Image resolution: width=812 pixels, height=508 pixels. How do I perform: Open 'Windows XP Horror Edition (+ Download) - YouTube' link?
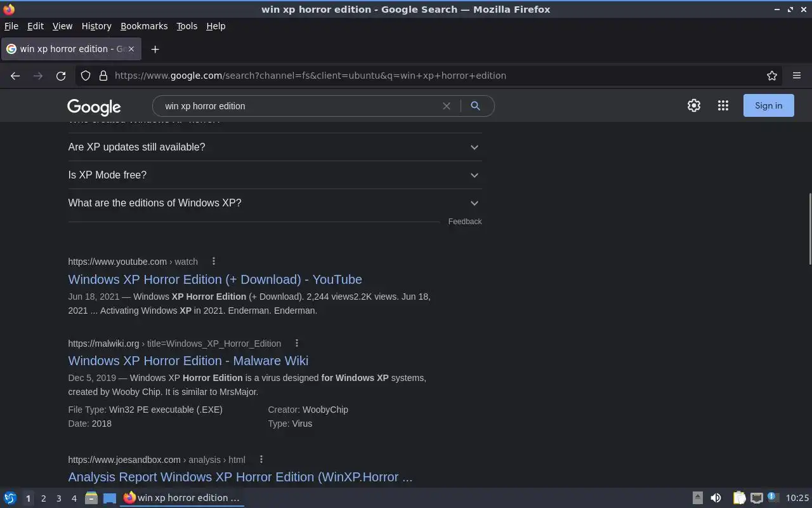[215, 279]
